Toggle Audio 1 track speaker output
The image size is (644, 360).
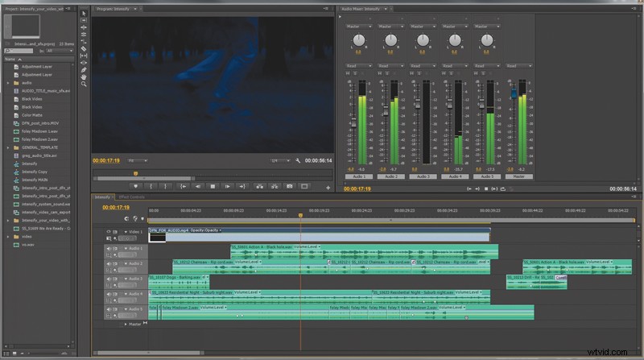tap(109, 249)
